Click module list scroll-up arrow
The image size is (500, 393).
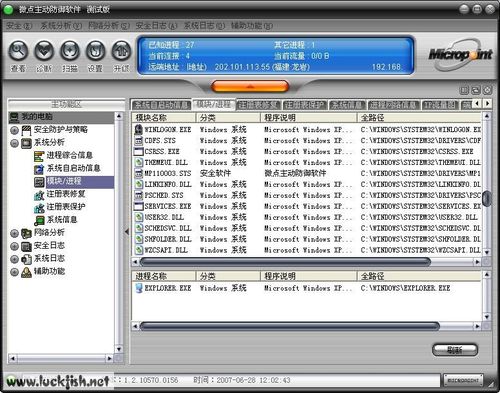pyautogui.click(x=487, y=116)
